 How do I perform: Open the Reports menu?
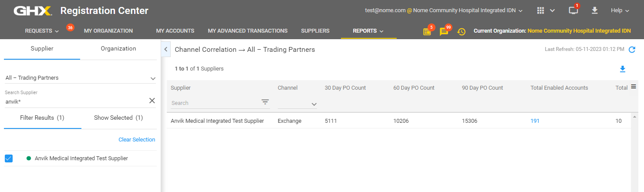point(368,31)
